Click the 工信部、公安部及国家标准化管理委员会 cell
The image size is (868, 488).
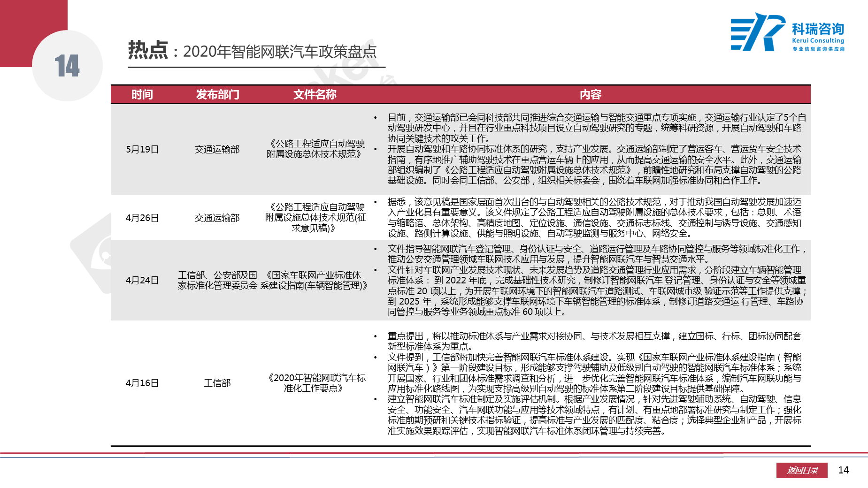217,280
